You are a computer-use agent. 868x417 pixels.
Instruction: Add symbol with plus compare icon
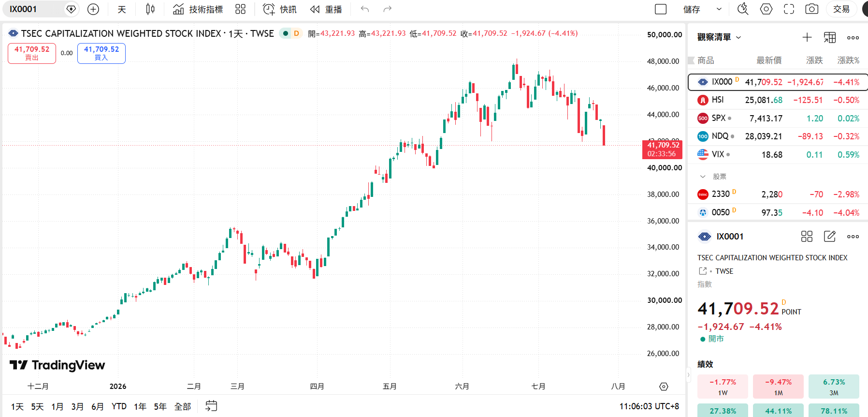93,9
